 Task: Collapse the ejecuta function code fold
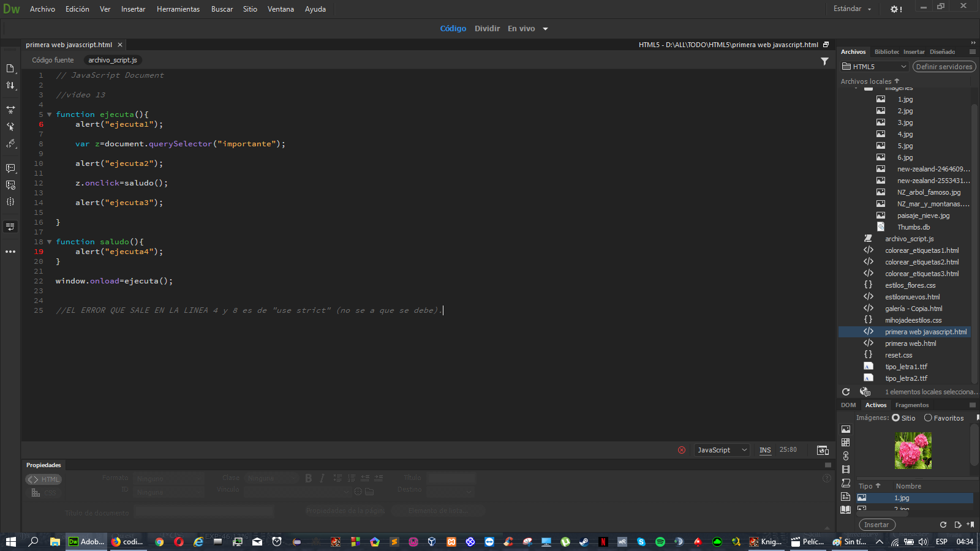click(x=50, y=114)
